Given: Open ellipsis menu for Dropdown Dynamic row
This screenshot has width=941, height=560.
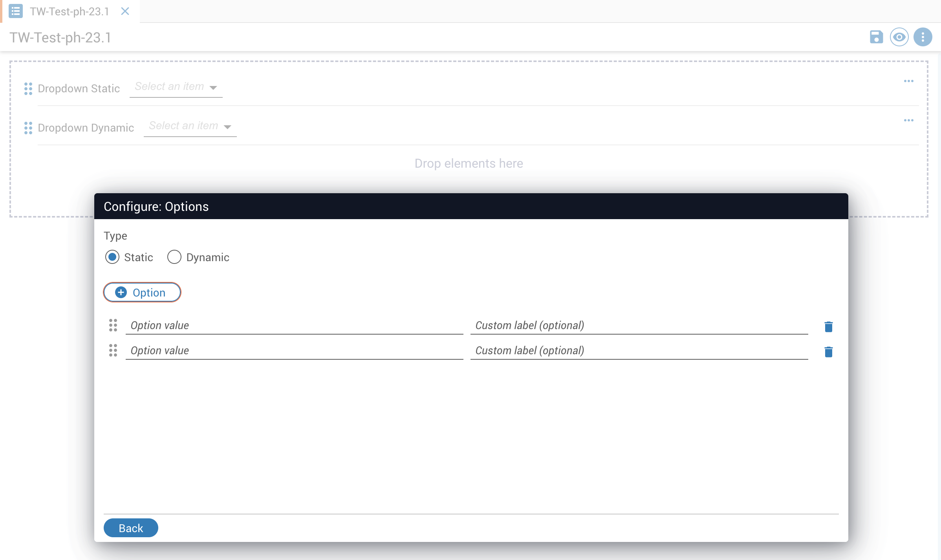Looking at the screenshot, I should click(x=908, y=121).
